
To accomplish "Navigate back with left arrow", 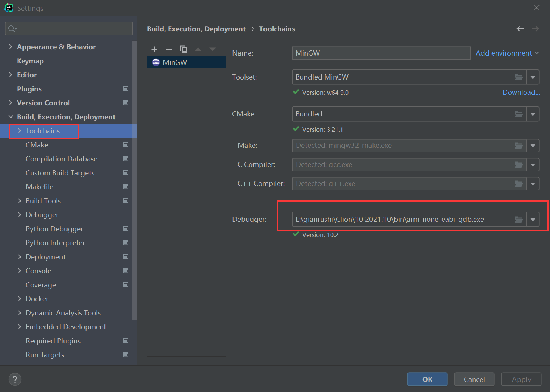I will 520,29.
